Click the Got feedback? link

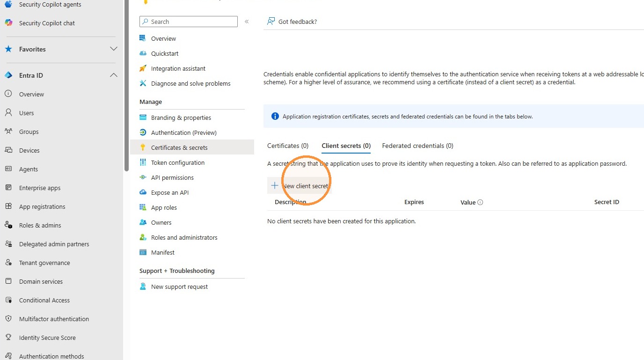click(x=292, y=22)
